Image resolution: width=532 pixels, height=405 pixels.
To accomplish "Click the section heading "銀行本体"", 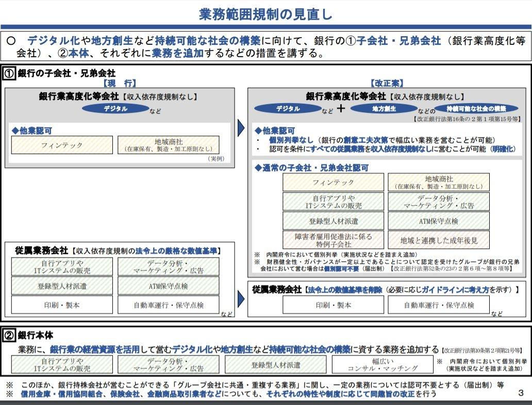I will 35,335.
